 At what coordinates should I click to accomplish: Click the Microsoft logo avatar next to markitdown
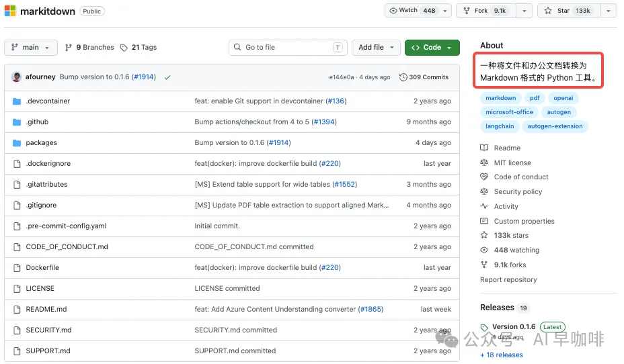pyautogui.click(x=10, y=11)
